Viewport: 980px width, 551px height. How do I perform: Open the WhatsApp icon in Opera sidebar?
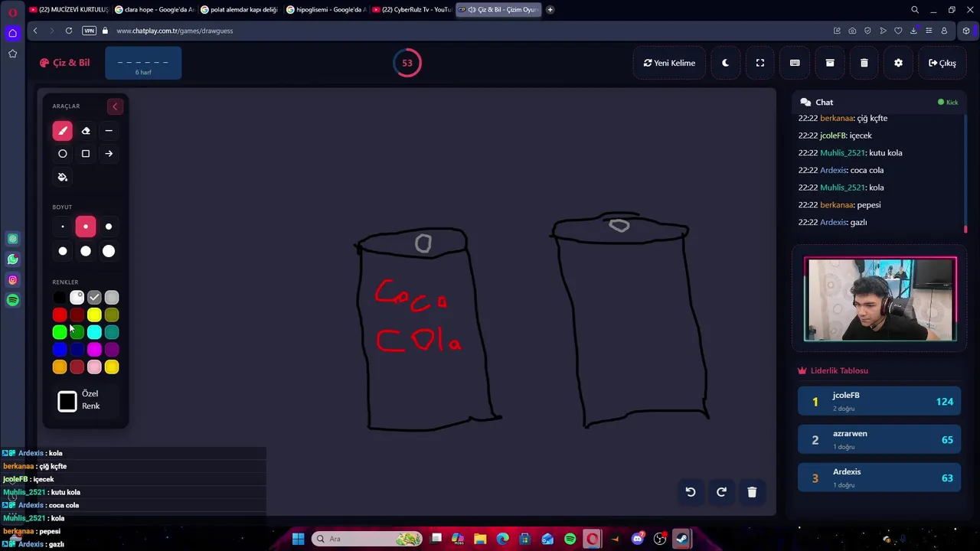coord(12,259)
